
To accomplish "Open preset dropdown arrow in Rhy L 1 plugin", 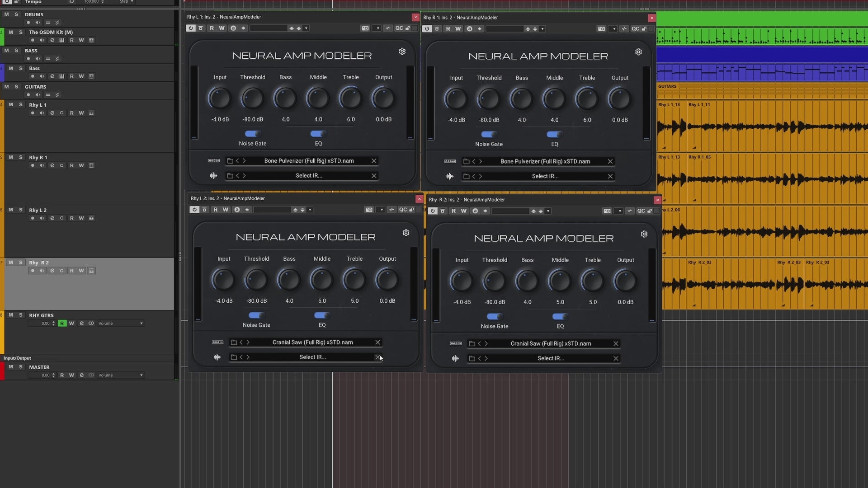I will (306, 28).
